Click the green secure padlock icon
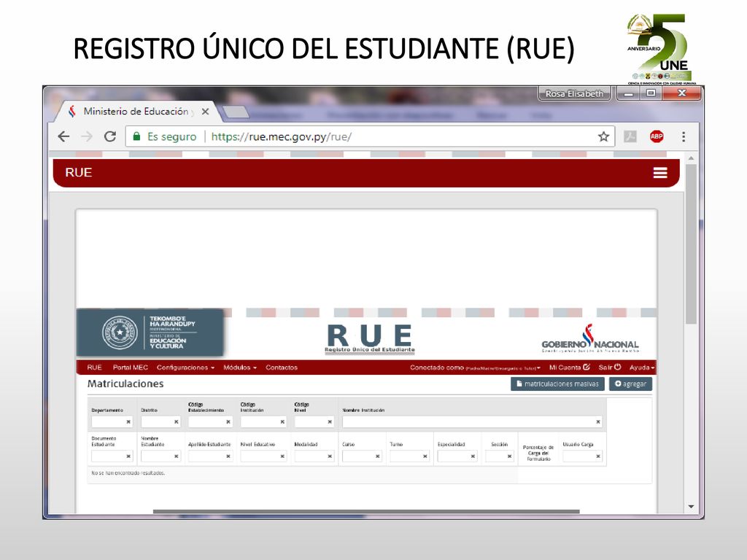The height and width of the screenshot is (560, 747). tap(136, 136)
